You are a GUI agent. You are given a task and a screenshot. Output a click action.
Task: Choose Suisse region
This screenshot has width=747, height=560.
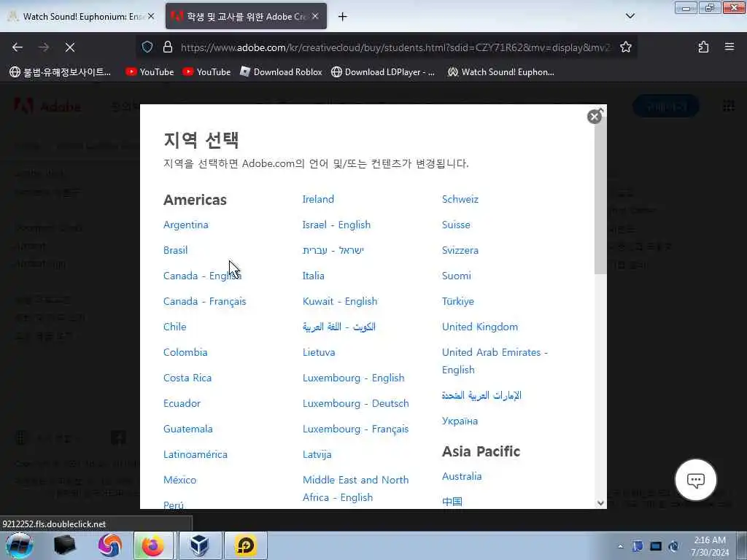click(456, 225)
